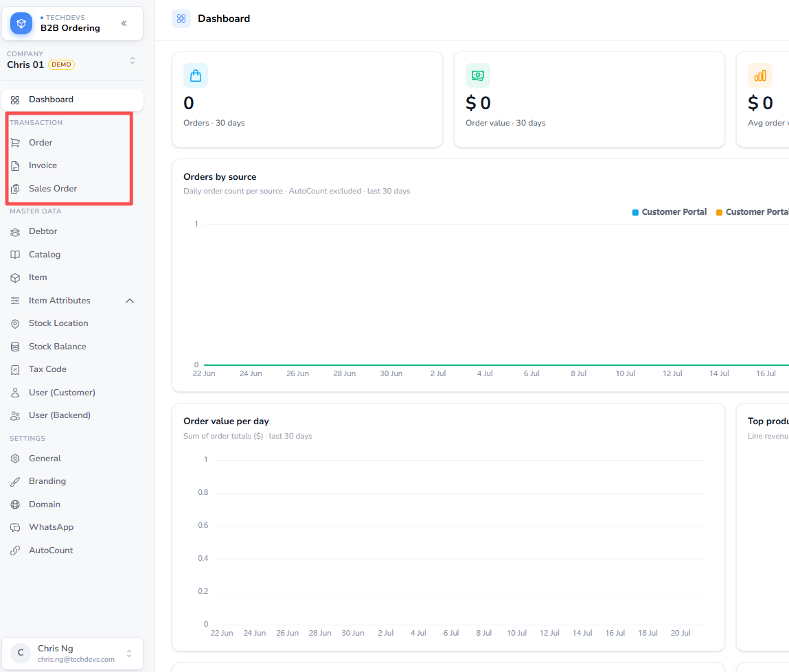Click the Tax Code receipt icon
The height and width of the screenshot is (672, 789).
click(15, 369)
